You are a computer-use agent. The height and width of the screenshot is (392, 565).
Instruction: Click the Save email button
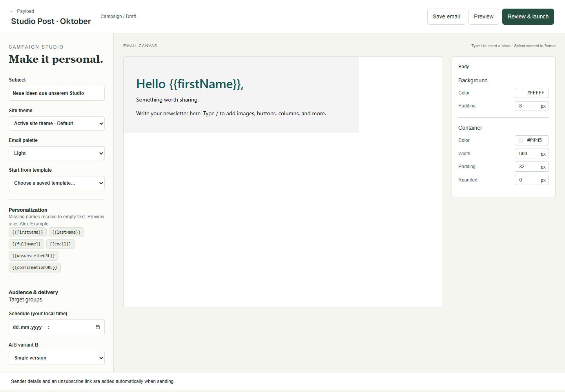click(446, 16)
